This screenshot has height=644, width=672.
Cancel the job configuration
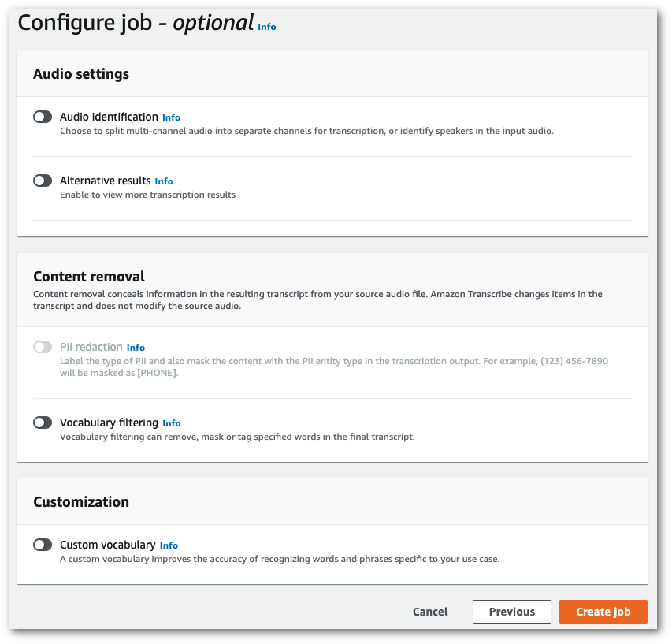429,612
